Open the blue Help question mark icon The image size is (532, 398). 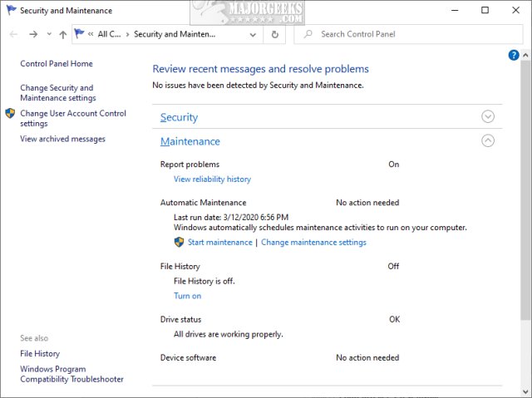point(514,55)
